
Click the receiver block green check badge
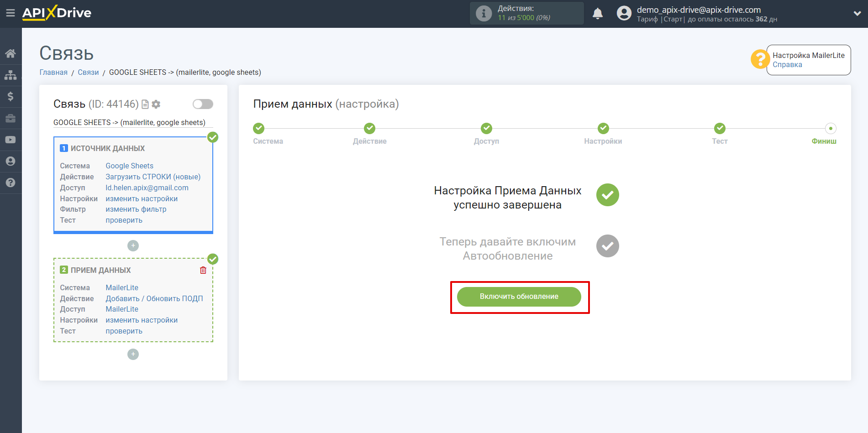pyautogui.click(x=213, y=259)
